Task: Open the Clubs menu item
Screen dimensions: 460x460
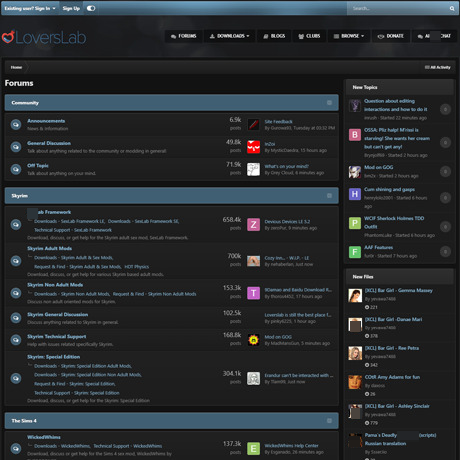Action: point(309,36)
